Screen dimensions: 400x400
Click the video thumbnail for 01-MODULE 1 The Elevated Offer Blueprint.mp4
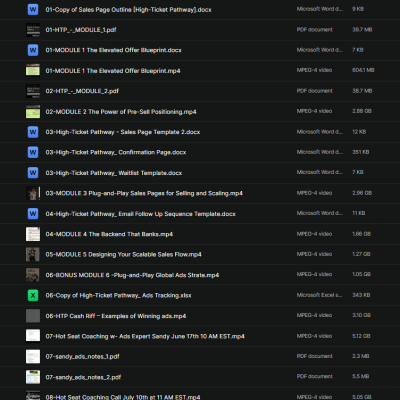point(33,71)
